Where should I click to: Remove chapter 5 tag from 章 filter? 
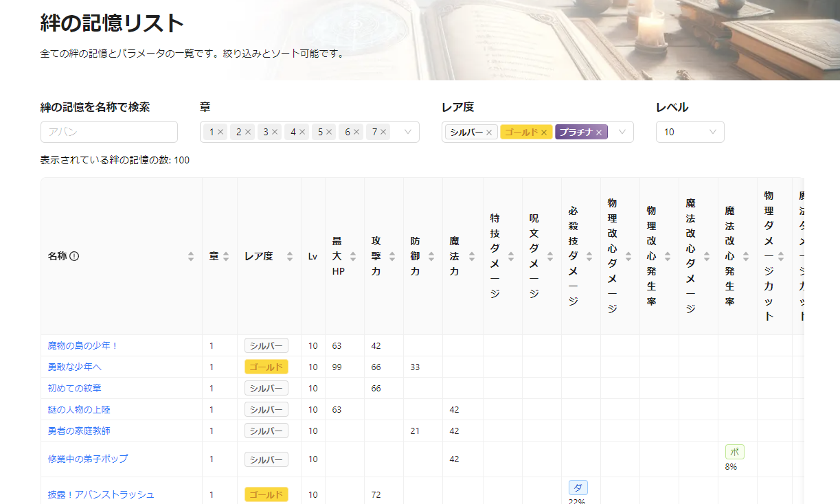[329, 132]
